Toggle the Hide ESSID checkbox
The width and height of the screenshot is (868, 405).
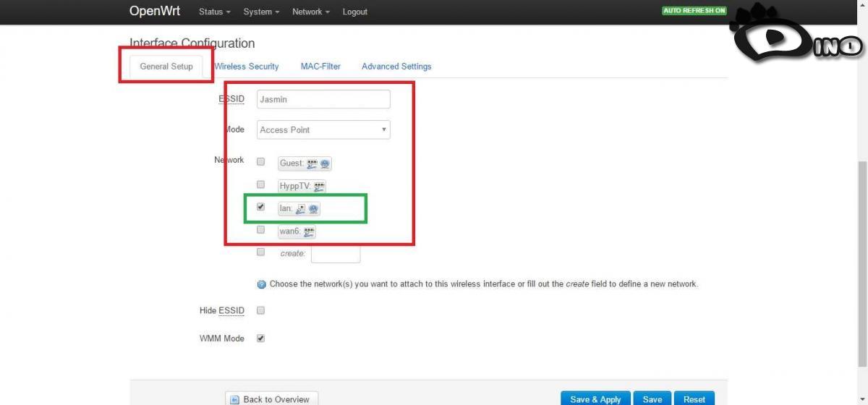point(260,310)
